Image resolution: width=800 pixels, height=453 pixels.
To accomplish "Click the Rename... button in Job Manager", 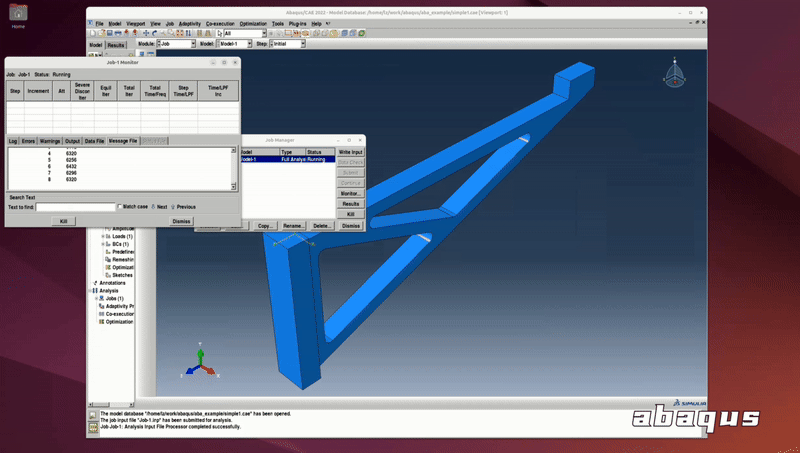I will [x=293, y=225].
